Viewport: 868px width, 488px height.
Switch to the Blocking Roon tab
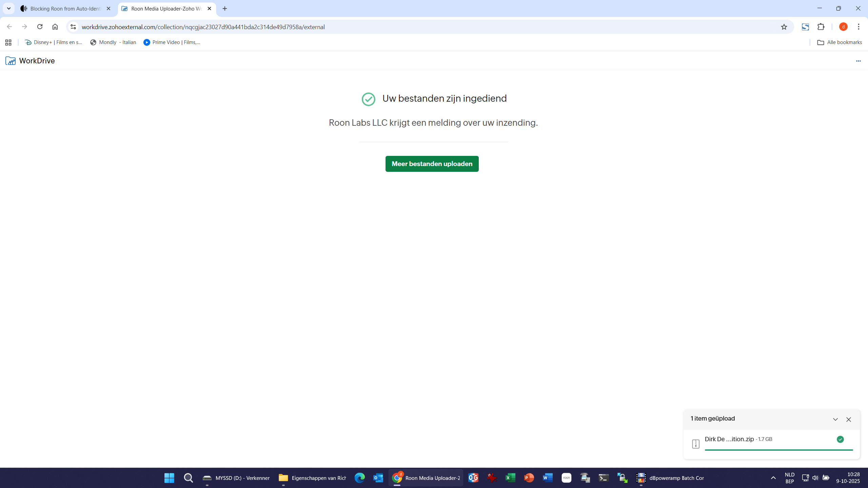point(64,8)
